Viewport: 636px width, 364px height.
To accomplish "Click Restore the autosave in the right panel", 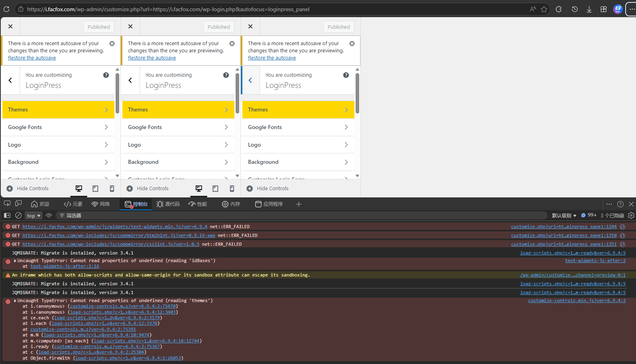I will [272, 58].
